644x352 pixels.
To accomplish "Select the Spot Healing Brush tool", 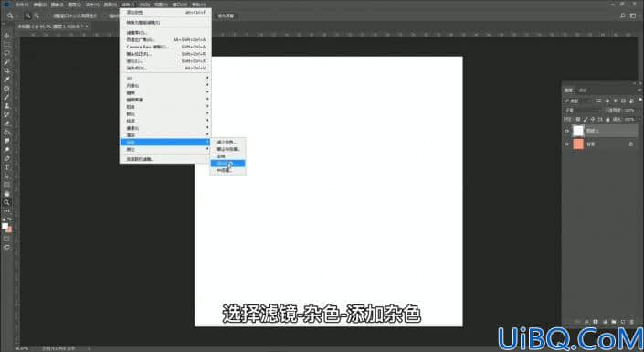I will pyautogui.click(x=6, y=88).
